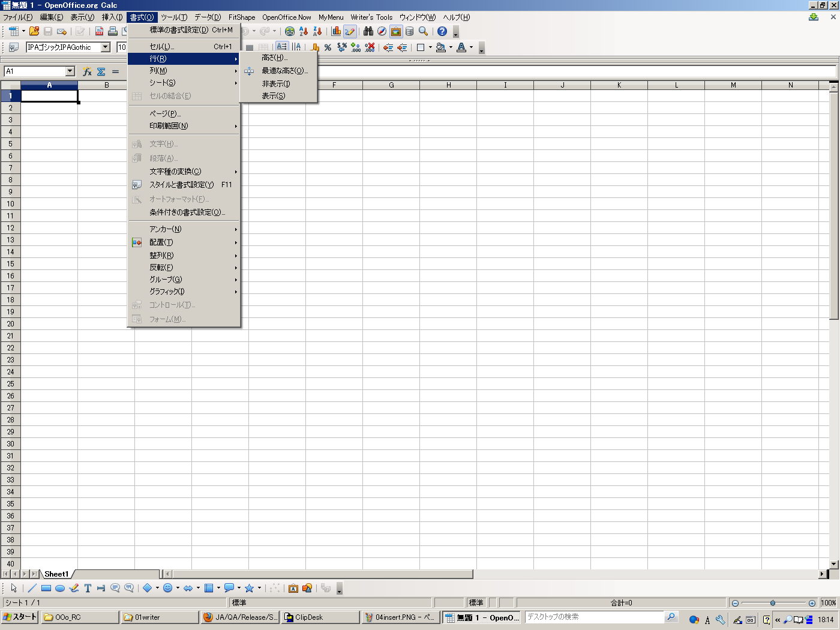840x630 pixels.
Task: Toggle the Show Draw Functions toolbar button
Action: point(350,31)
